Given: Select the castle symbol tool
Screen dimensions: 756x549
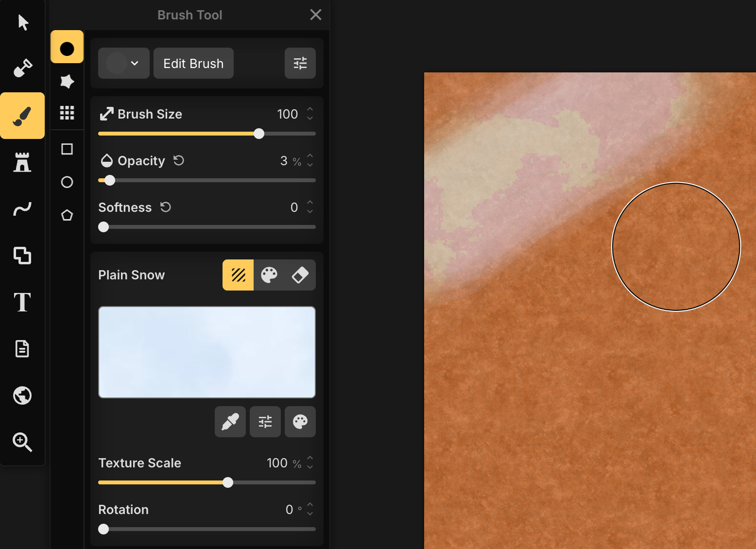Looking at the screenshot, I should [x=22, y=162].
